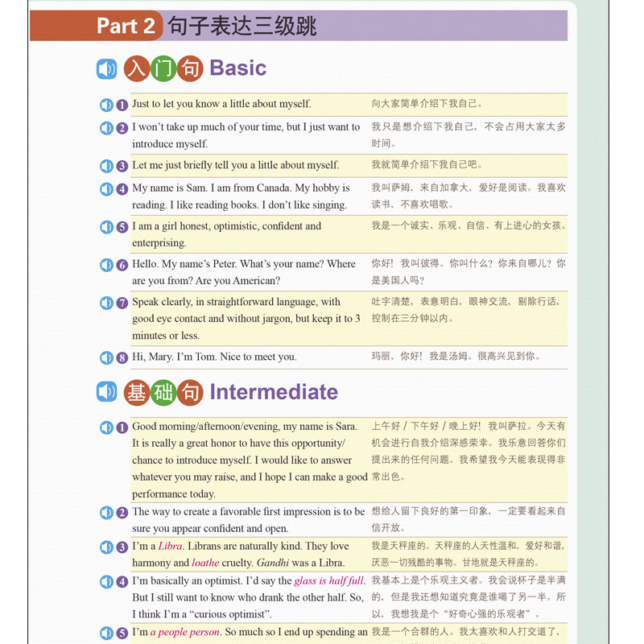Play audio for 'Just to let you know' sentence

click(x=107, y=105)
